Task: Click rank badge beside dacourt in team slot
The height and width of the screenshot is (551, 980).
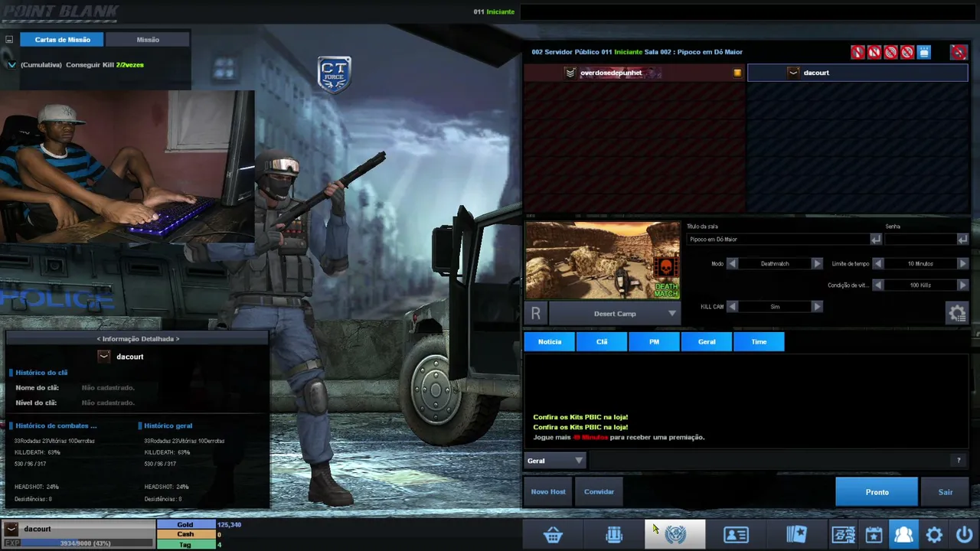Action: (x=793, y=73)
